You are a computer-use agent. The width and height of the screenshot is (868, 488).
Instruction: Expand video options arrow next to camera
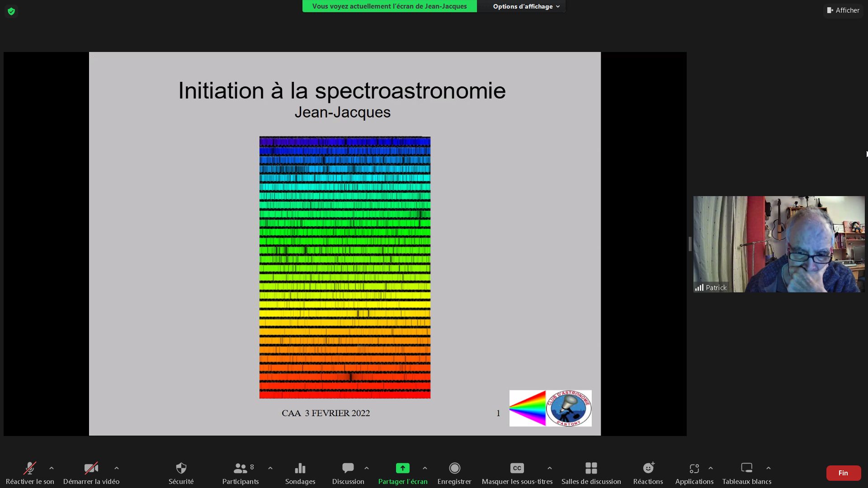pos(117,468)
